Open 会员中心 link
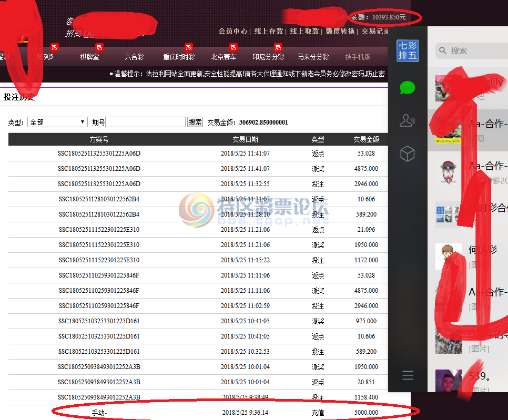 [232, 31]
